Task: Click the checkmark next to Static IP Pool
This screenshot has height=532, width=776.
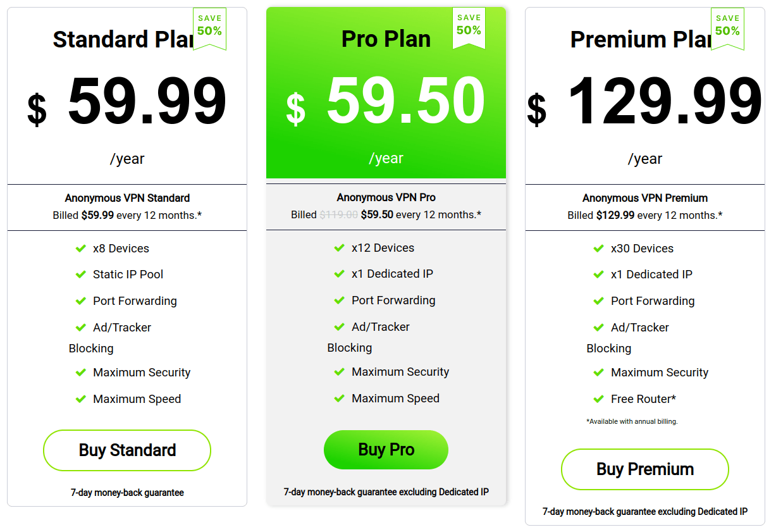Action: click(x=81, y=275)
